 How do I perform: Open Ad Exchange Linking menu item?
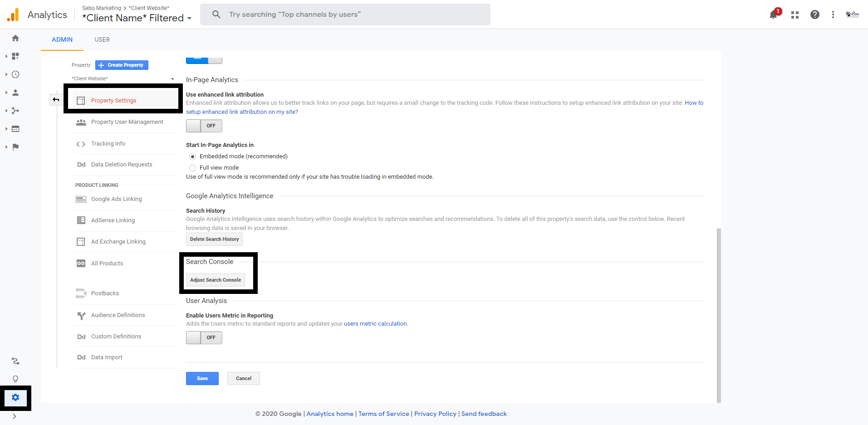tap(125, 242)
